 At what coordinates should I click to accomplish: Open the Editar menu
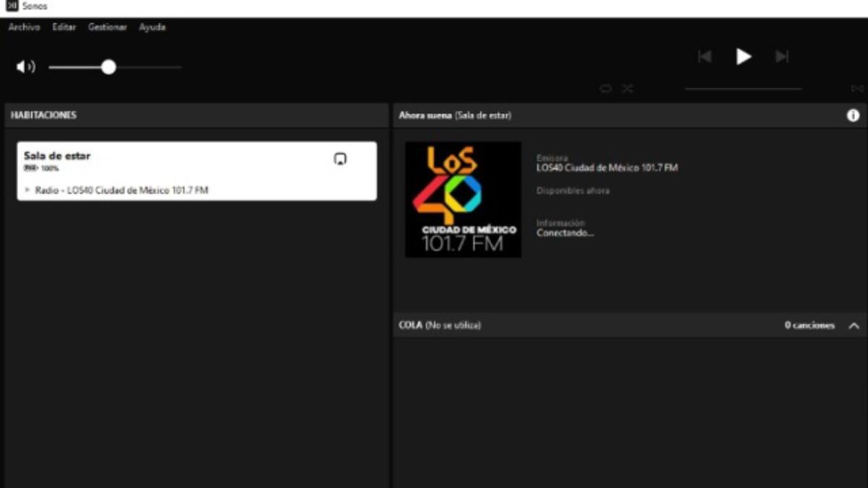point(64,27)
